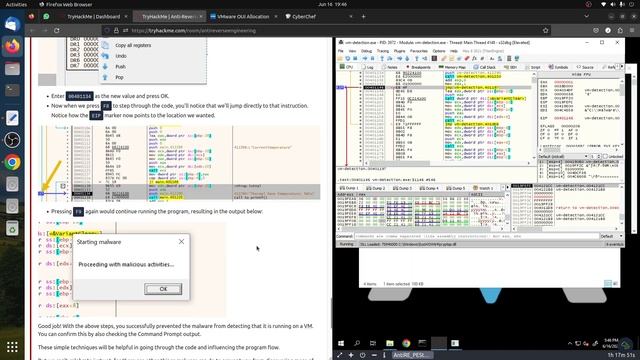Toggle the Unlocked checkbox in x32dbg

click(605, 156)
